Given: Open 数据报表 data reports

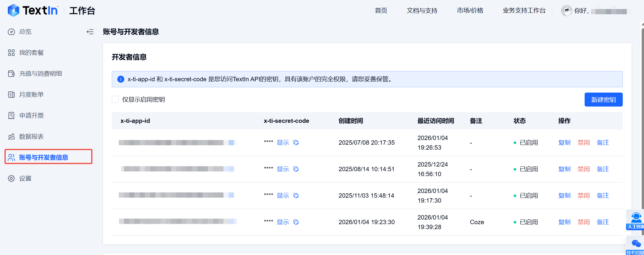Looking at the screenshot, I should tap(31, 137).
